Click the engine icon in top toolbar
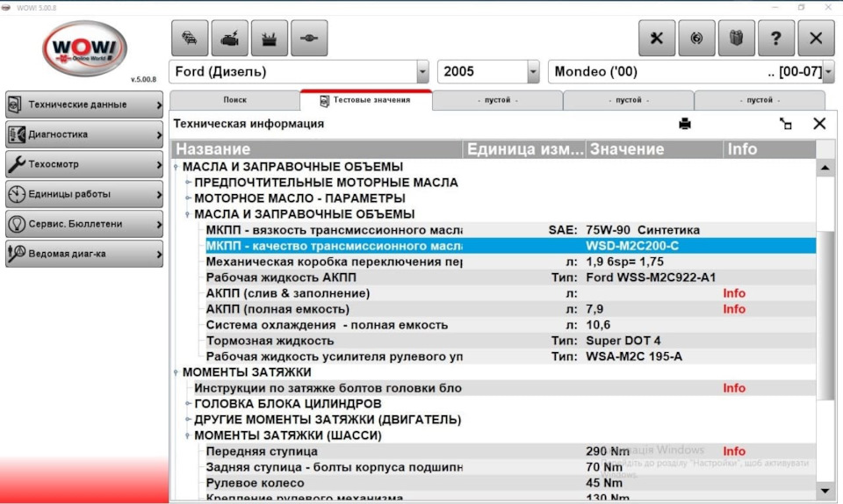 tap(229, 38)
